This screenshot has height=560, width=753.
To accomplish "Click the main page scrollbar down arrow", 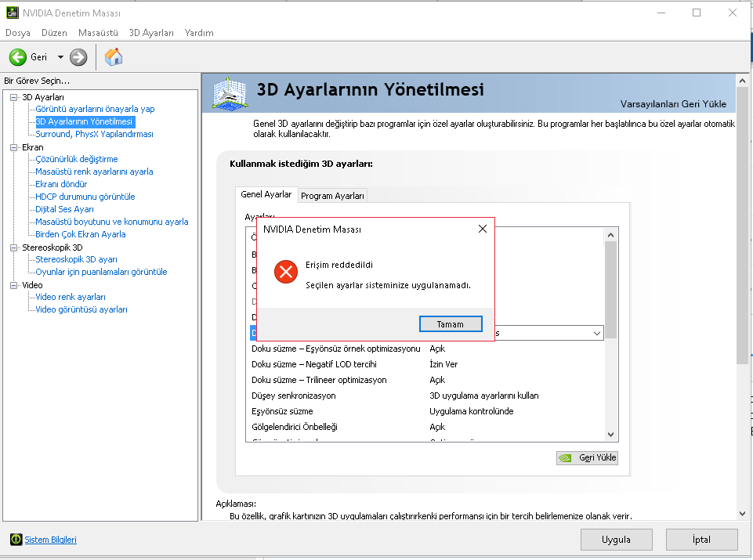I will coord(742,514).
